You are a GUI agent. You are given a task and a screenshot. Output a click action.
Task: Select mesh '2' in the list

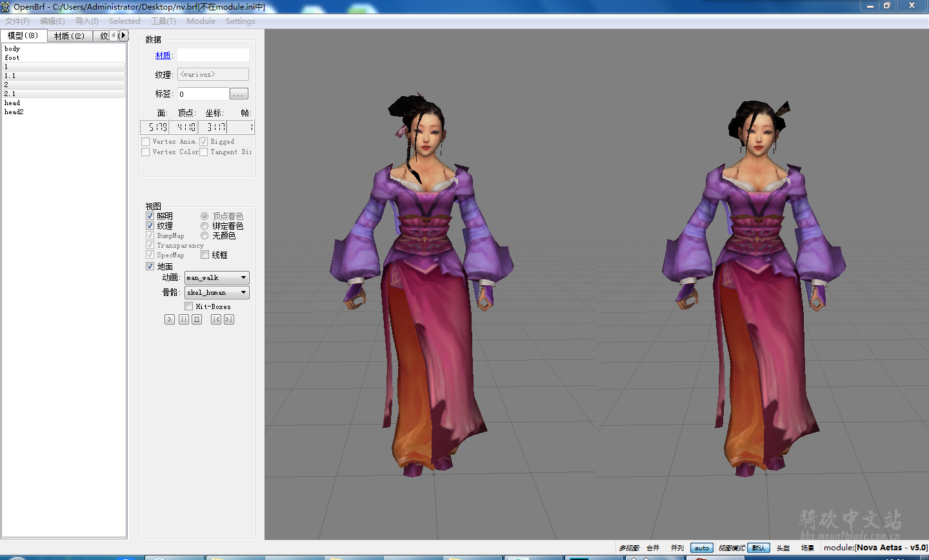63,85
